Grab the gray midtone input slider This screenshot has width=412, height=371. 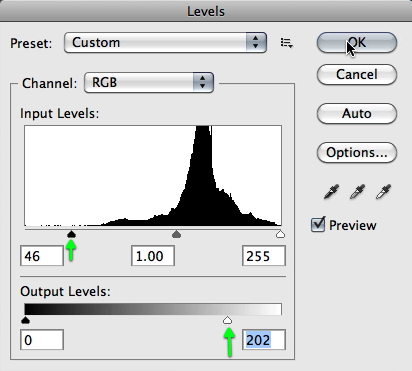tap(176, 234)
